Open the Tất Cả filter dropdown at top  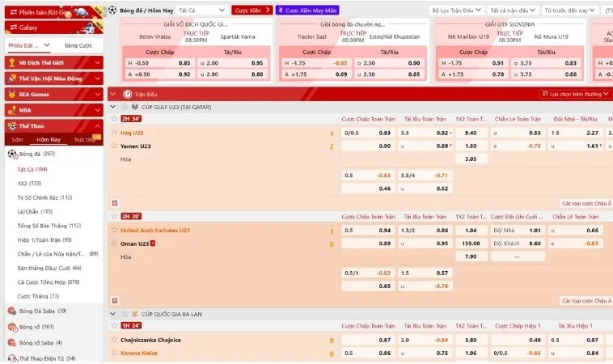pyautogui.click(x=201, y=11)
